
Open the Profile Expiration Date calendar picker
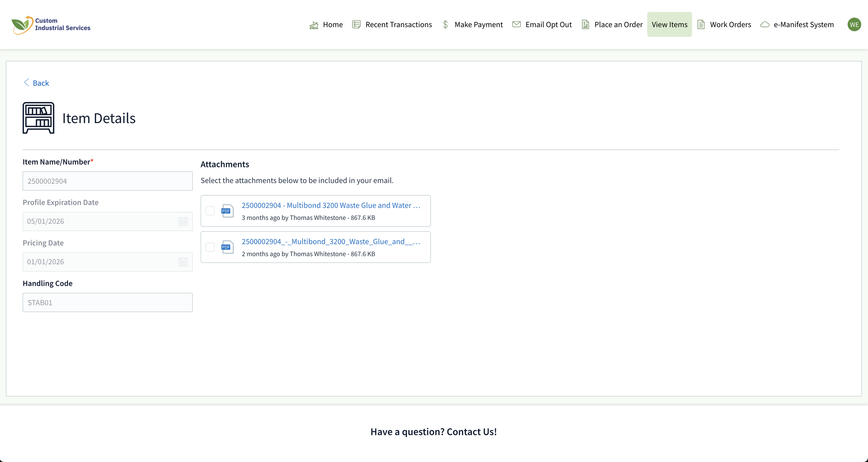(x=183, y=222)
